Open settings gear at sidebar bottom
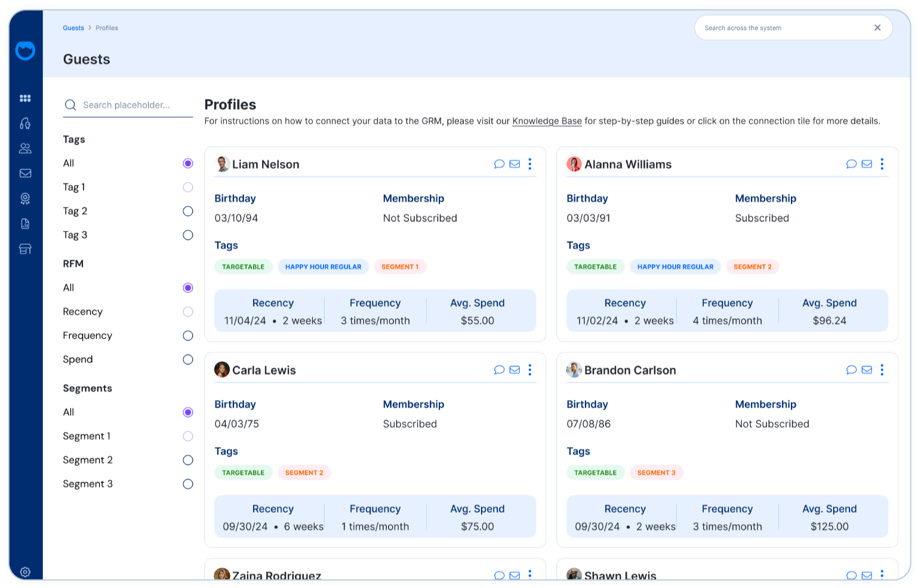 click(x=25, y=572)
